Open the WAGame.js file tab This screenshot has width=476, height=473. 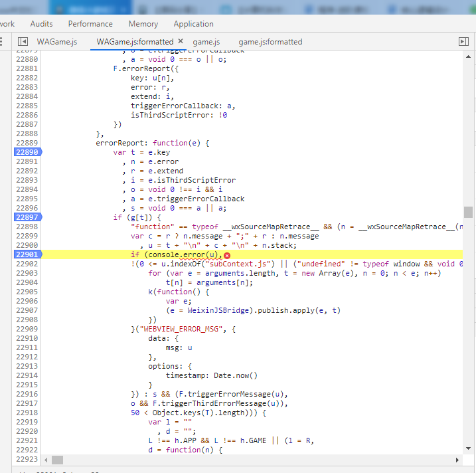pos(57,42)
